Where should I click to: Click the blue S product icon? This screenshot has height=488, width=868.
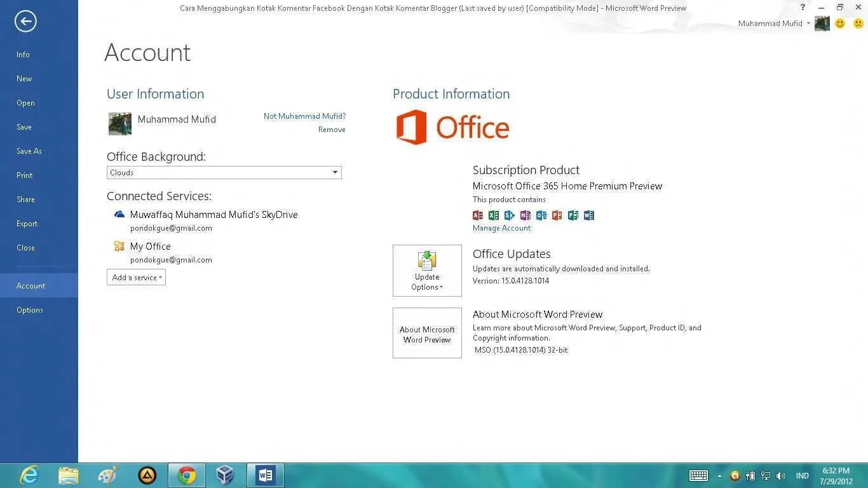[510, 215]
